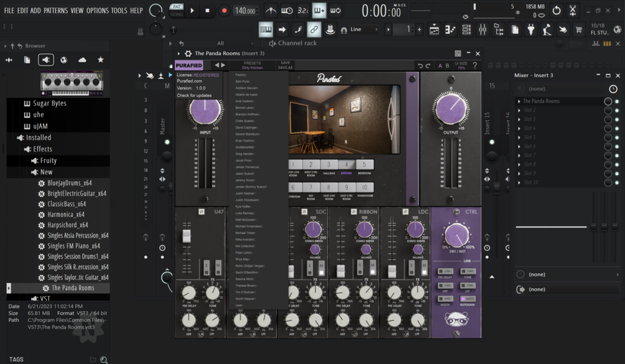The height and width of the screenshot is (364, 625).
Task: Click Check for updates
Action: click(194, 95)
